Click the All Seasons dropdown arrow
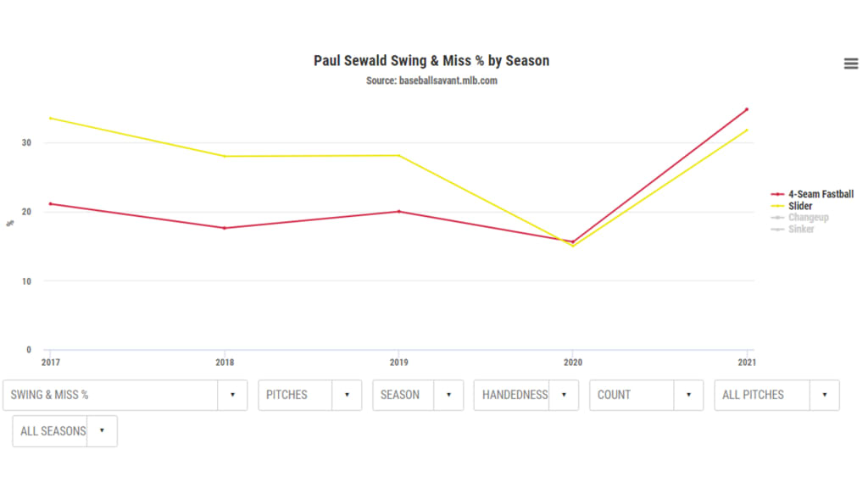 pos(102,431)
